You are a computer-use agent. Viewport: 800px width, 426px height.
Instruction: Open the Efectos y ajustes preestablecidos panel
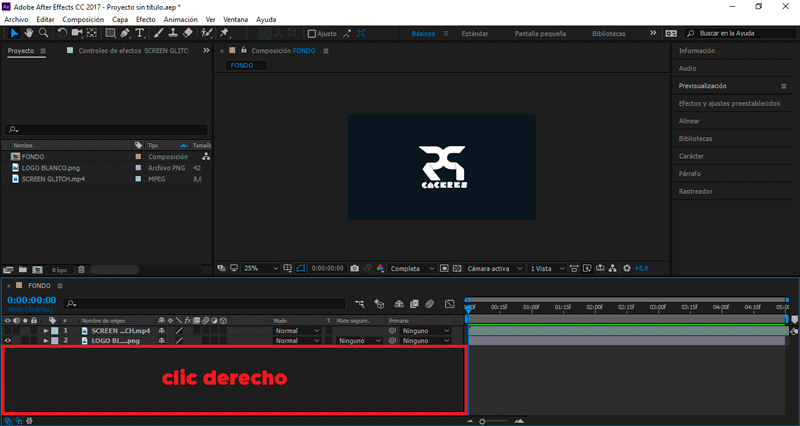click(x=729, y=104)
